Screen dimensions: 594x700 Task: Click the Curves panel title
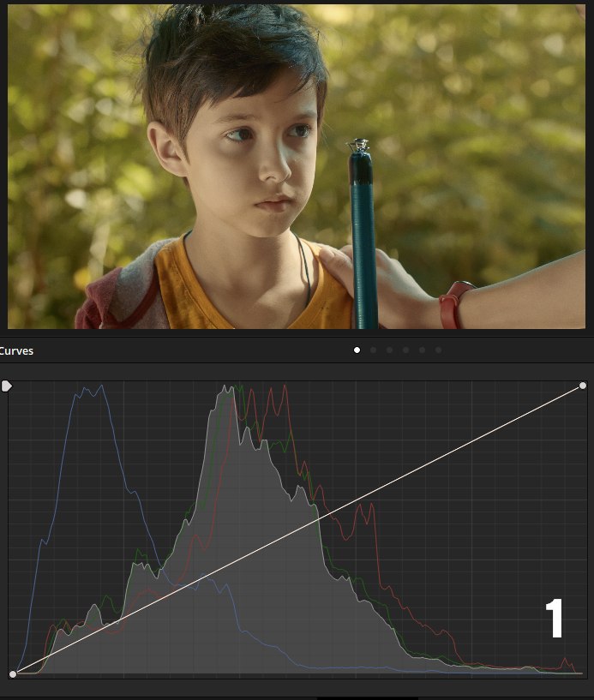(16, 351)
